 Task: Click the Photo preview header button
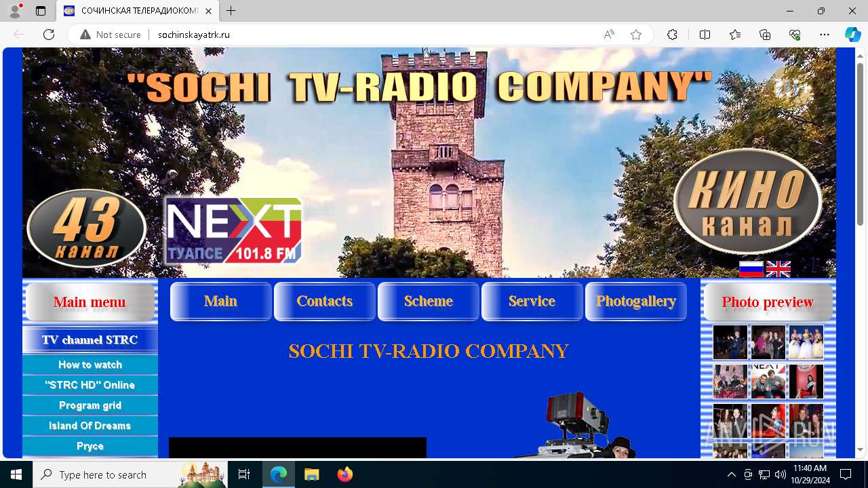(x=768, y=302)
